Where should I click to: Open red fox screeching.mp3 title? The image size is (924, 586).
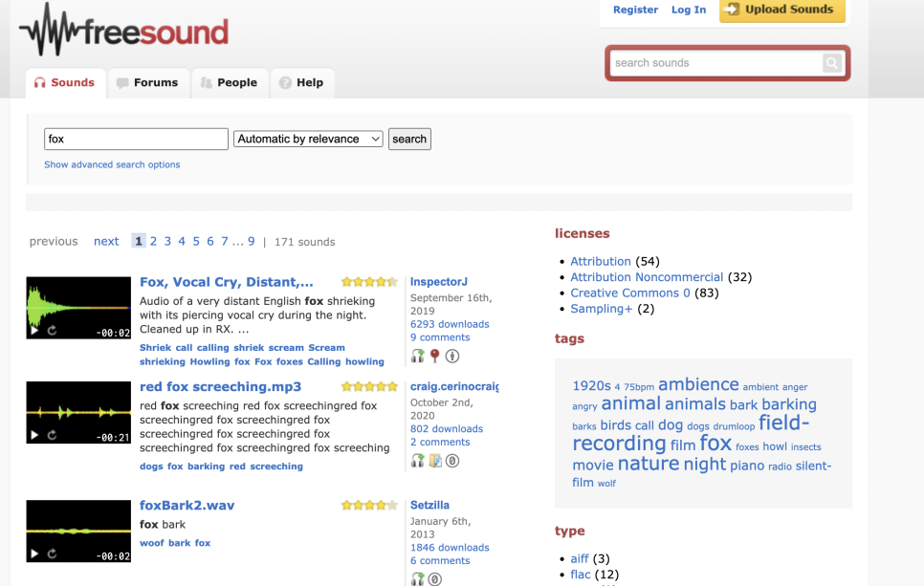pos(220,387)
